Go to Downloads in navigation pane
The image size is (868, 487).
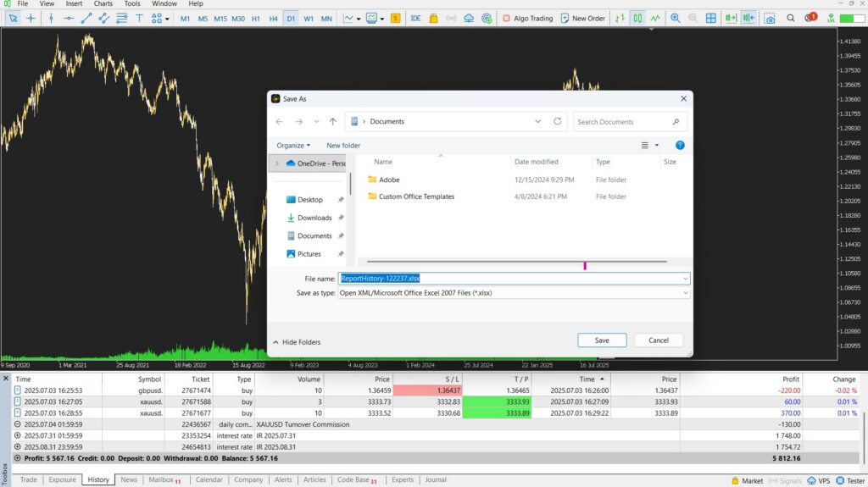314,218
